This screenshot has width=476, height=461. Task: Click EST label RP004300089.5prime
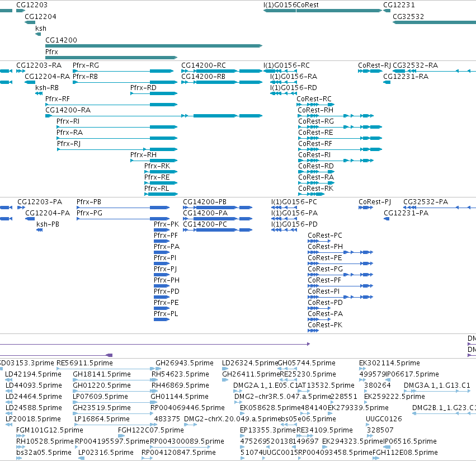(x=187, y=441)
